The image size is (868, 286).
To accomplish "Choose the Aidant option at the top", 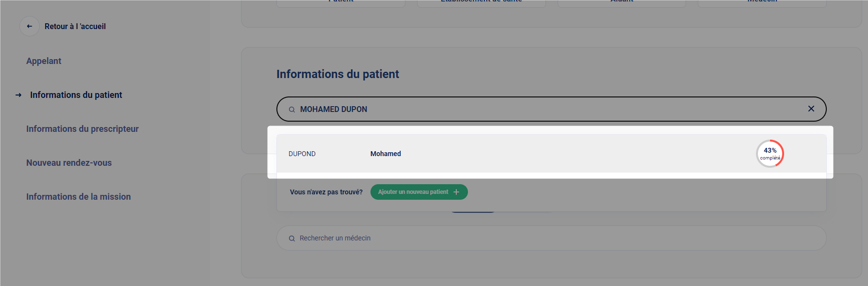I will tap(622, 2).
